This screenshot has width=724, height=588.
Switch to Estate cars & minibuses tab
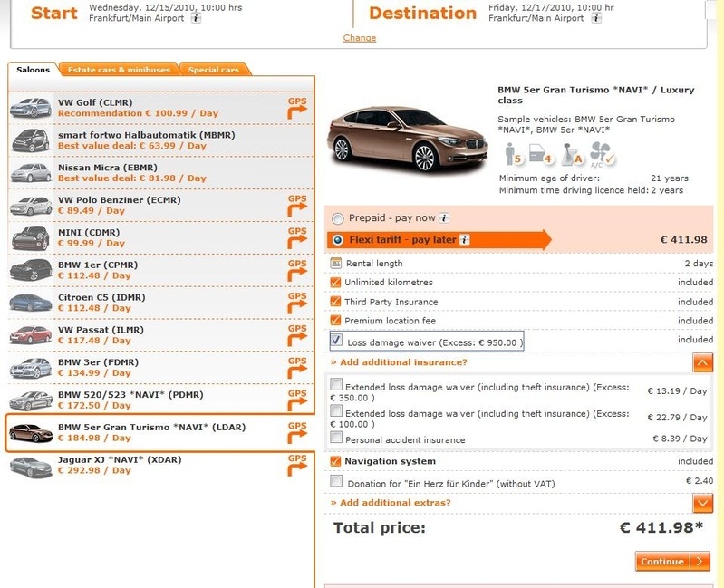pyautogui.click(x=119, y=70)
